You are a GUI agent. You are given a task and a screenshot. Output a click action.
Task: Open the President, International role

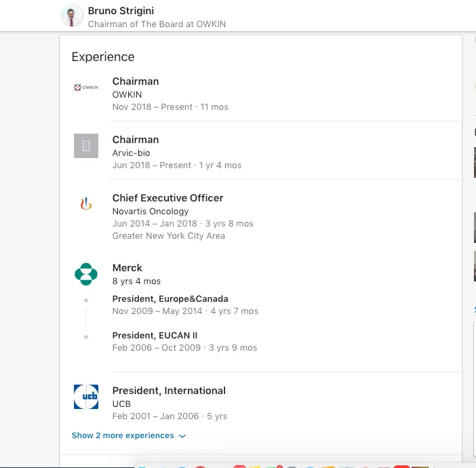coord(169,391)
